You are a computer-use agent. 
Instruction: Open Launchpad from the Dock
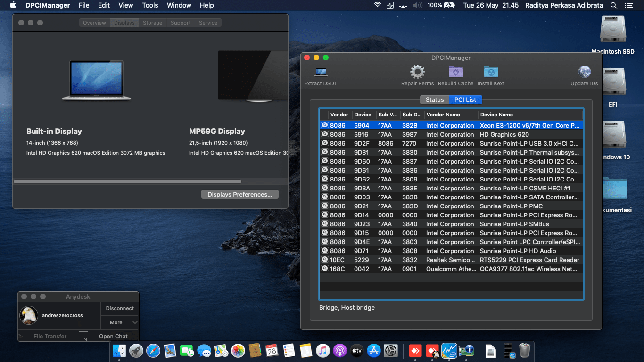coord(136,351)
